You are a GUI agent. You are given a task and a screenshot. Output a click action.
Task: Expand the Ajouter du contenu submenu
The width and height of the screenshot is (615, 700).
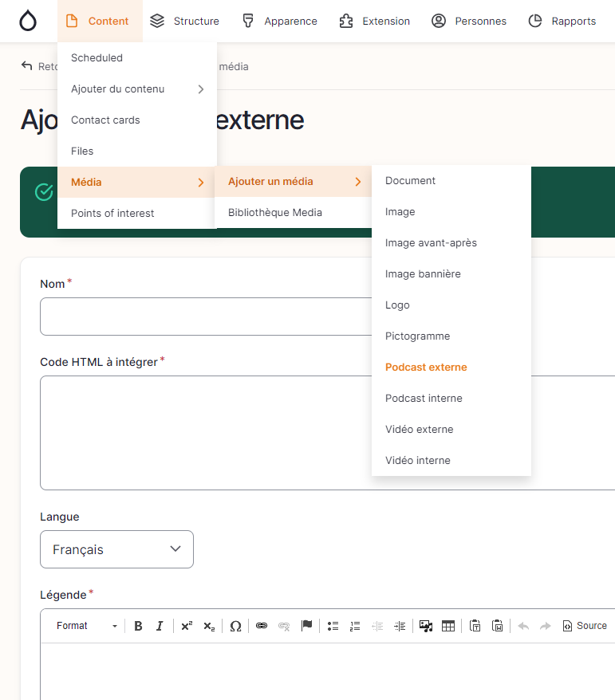(x=136, y=89)
